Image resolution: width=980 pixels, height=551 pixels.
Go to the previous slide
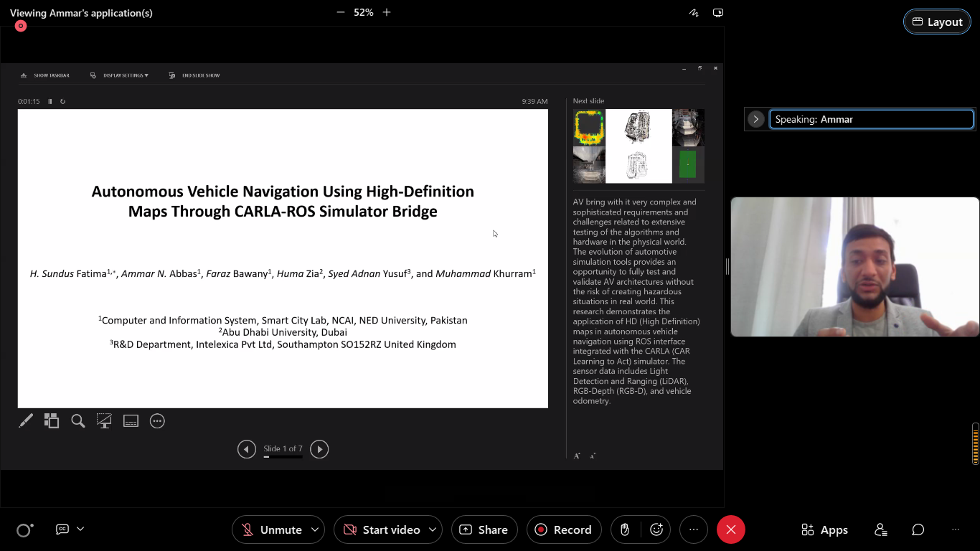point(247,449)
